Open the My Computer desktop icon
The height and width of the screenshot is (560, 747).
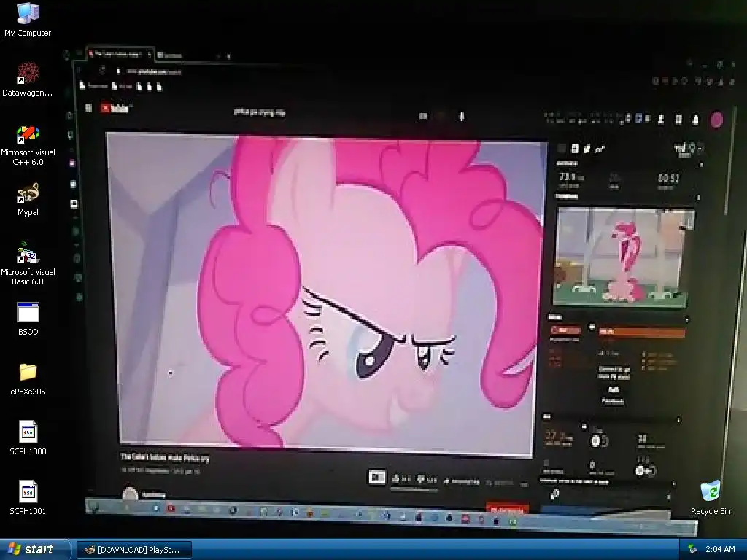(x=28, y=19)
